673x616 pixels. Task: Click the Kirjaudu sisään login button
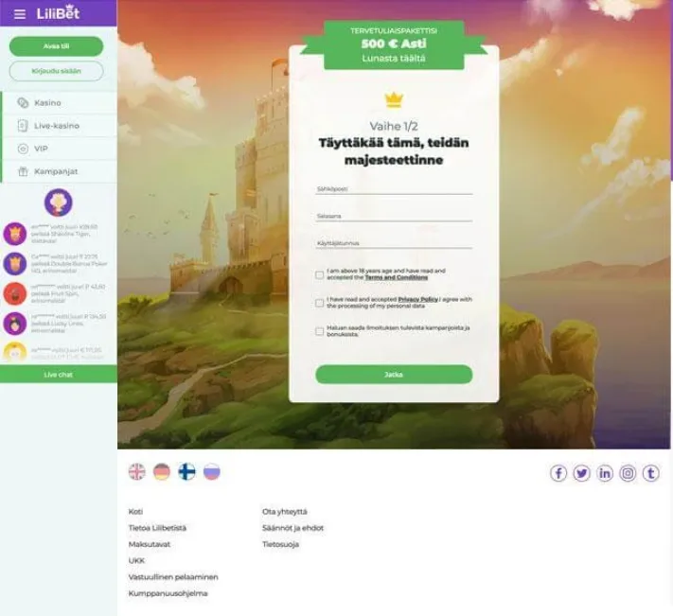[x=56, y=71]
